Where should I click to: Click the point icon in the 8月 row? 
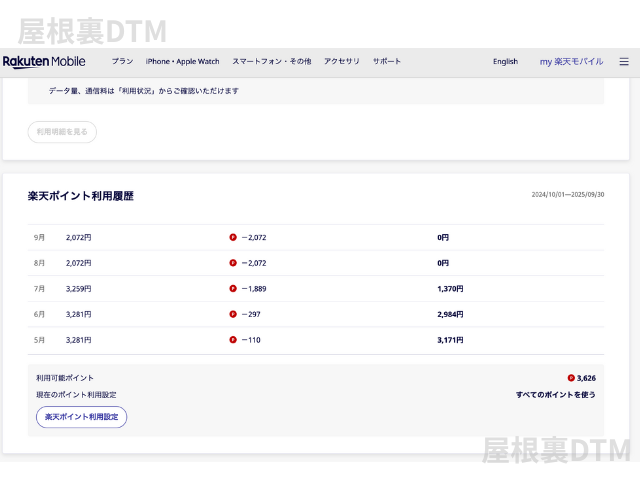coord(233,263)
